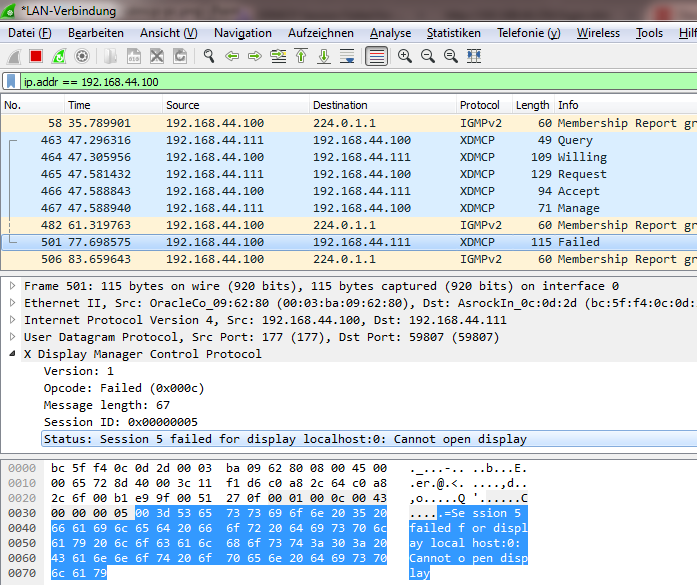697x585 pixels.
Task: Open the Navigation menu
Action: pyautogui.click(x=243, y=33)
